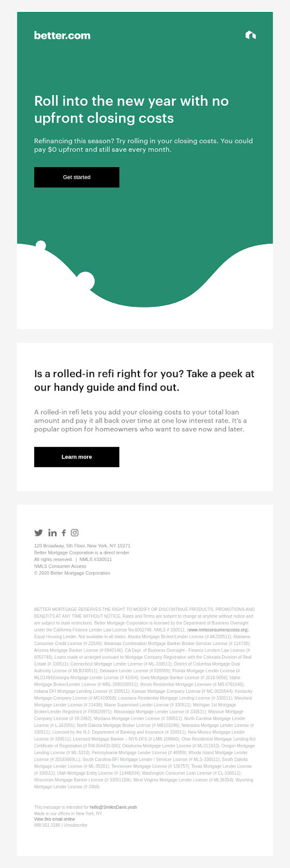Viewport: 290px width, 868px height.
Task: Click the Learn more button
Action: tap(77, 457)
